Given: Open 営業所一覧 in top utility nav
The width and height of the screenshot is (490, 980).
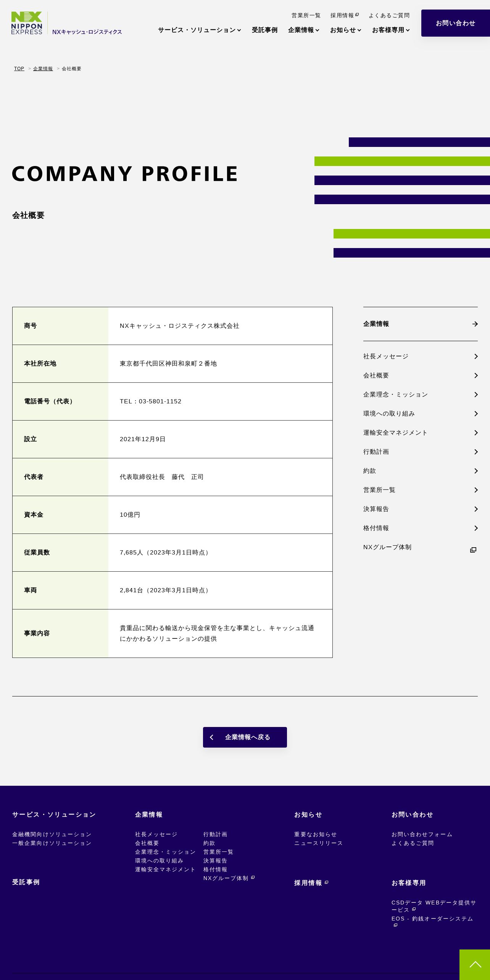Looking at the screenshot, I should click(x=306, y=16).
